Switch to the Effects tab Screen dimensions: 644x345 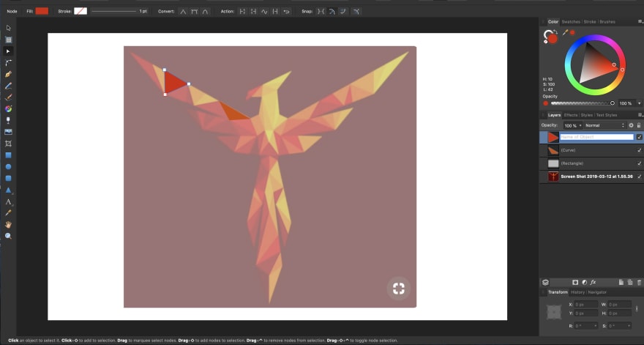click(x=571, y=115)
